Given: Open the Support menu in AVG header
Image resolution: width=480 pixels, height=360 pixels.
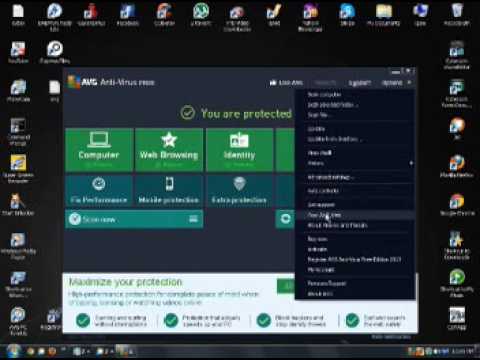Looking at the screenshot, I should (359, 83).
